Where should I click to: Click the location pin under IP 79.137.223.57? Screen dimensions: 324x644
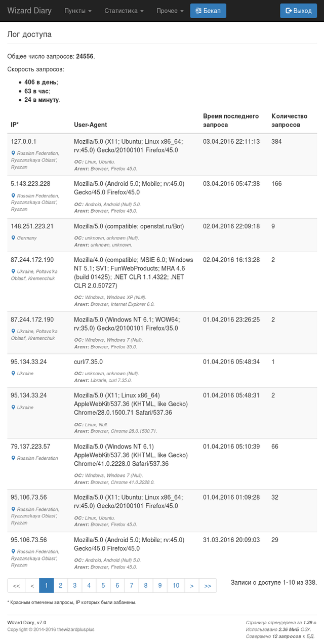tap(13, 458)
